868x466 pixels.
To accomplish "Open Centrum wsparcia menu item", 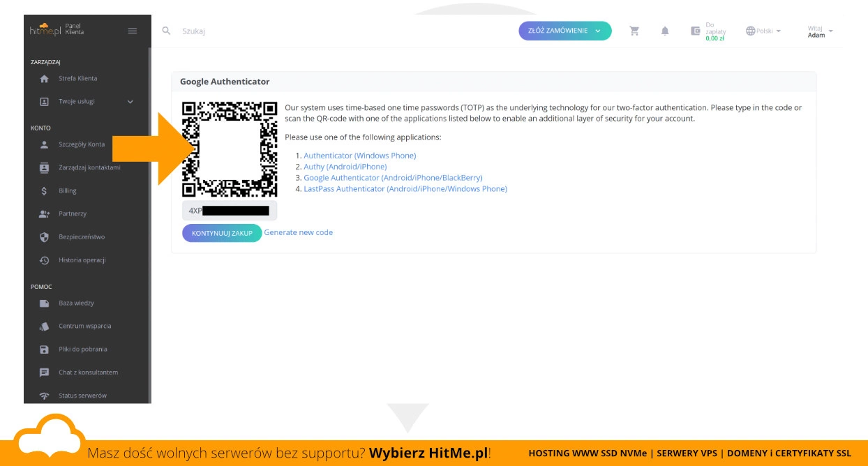I will 85,326.
